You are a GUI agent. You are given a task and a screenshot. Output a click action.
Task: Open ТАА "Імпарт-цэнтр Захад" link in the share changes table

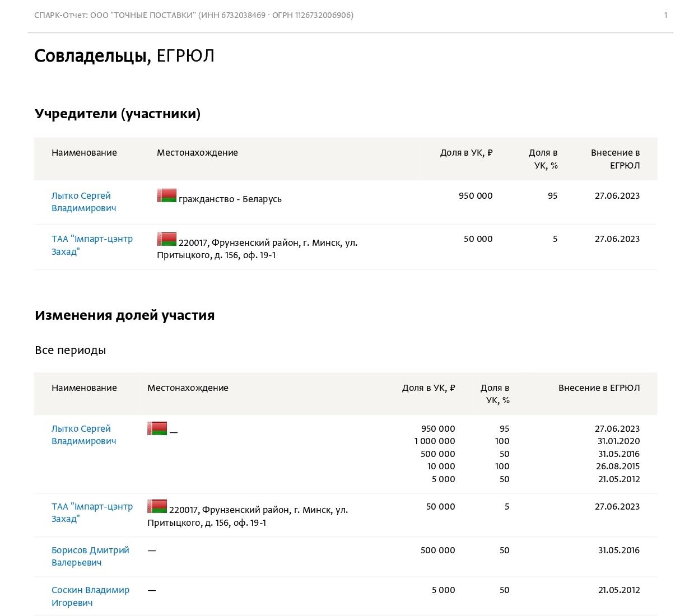(x=92, y=512)
